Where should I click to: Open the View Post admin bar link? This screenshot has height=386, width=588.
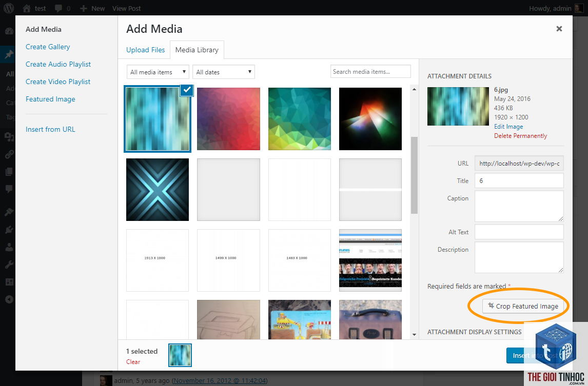[x=126, y=8]
